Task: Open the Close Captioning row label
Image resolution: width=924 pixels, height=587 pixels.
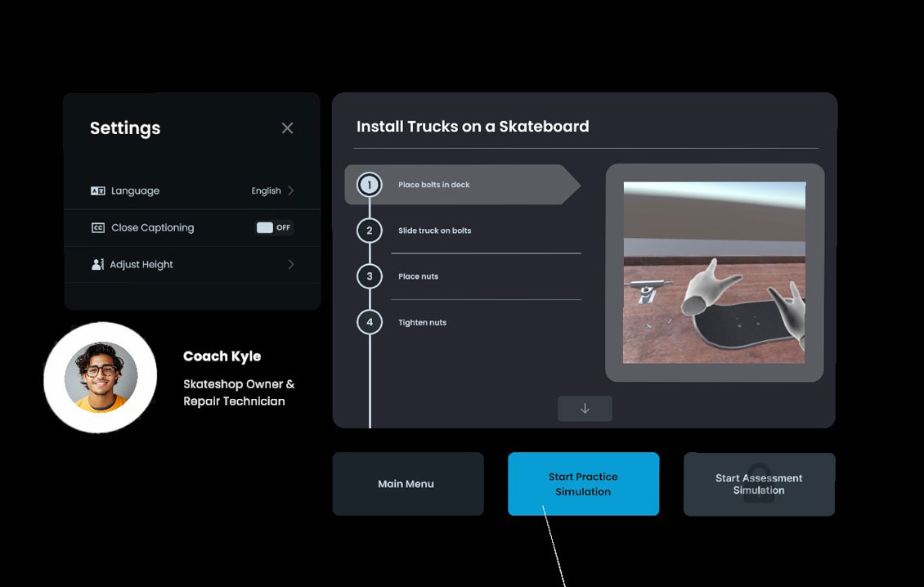Action: (153, 227)
